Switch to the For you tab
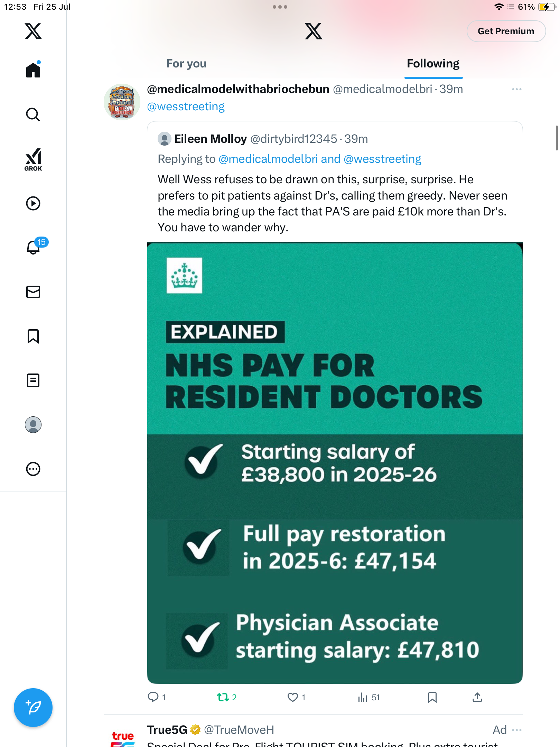 coord(186,64)
